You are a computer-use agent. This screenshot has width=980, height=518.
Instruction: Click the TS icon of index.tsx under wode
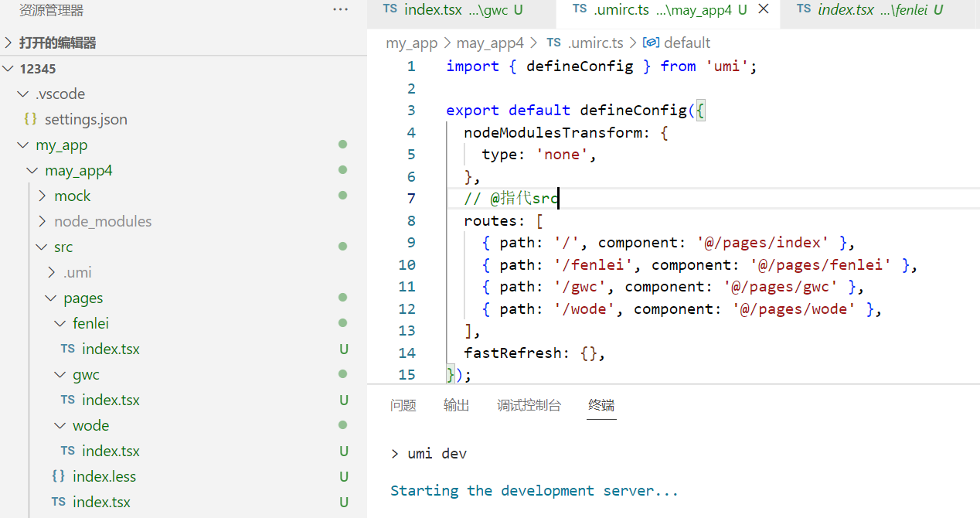click(x=68, y=451)
